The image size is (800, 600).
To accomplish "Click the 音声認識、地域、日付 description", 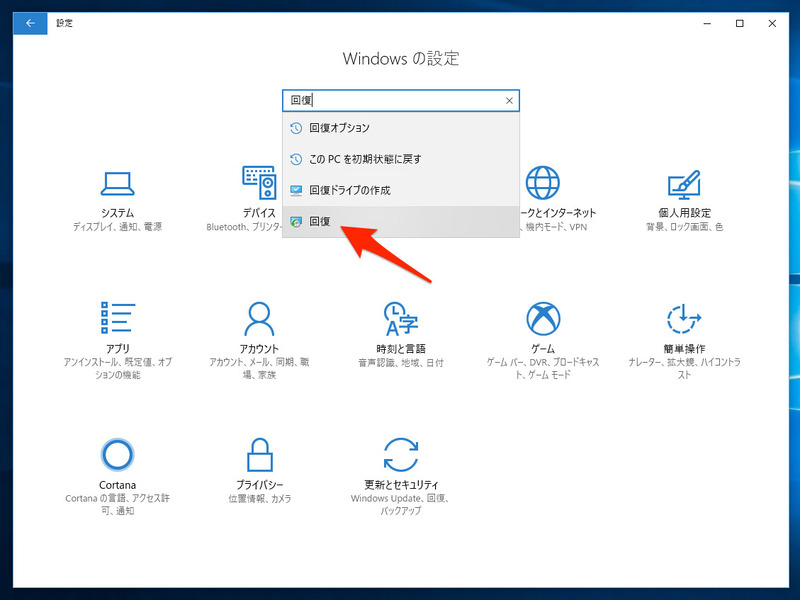I will (401, 362).
